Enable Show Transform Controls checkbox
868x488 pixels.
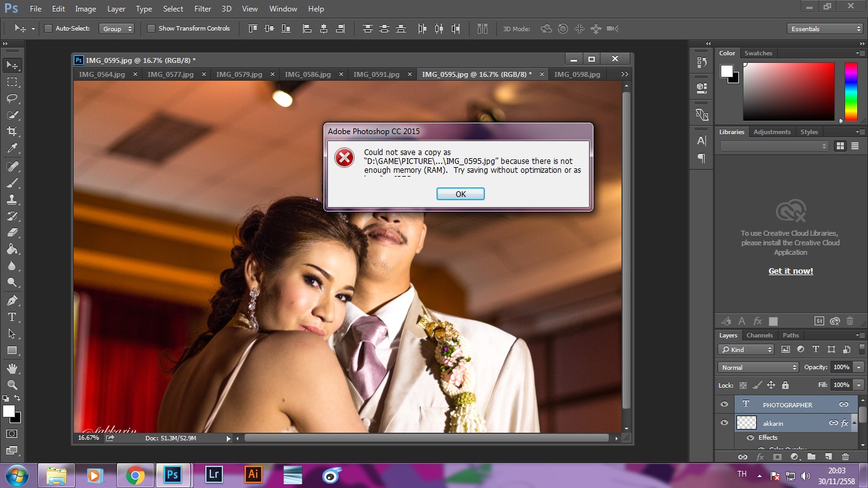[x=151, y=29]
